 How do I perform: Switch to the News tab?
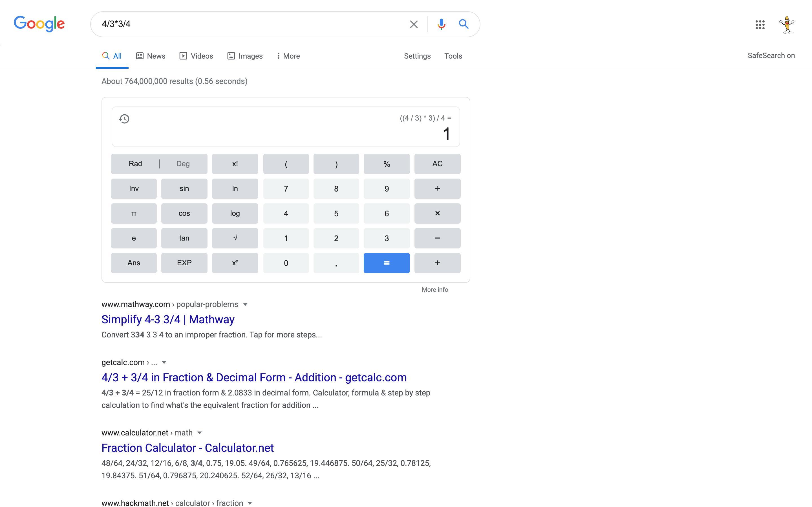coord(151,56)
